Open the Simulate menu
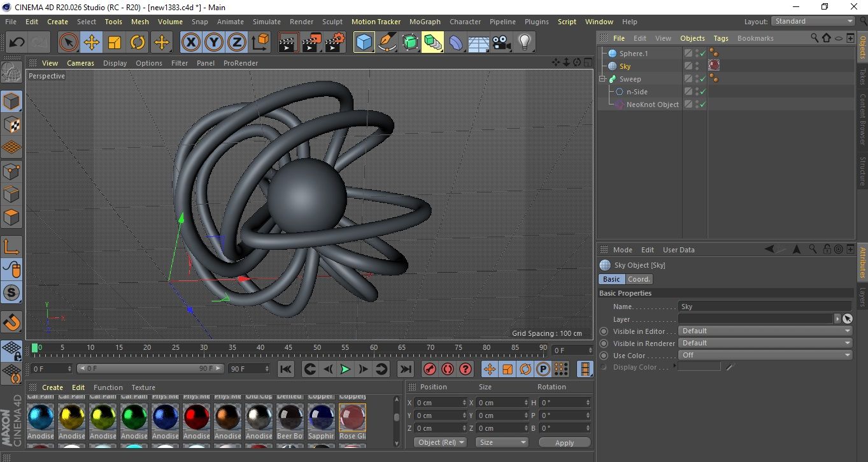 [x=266, y=22]
